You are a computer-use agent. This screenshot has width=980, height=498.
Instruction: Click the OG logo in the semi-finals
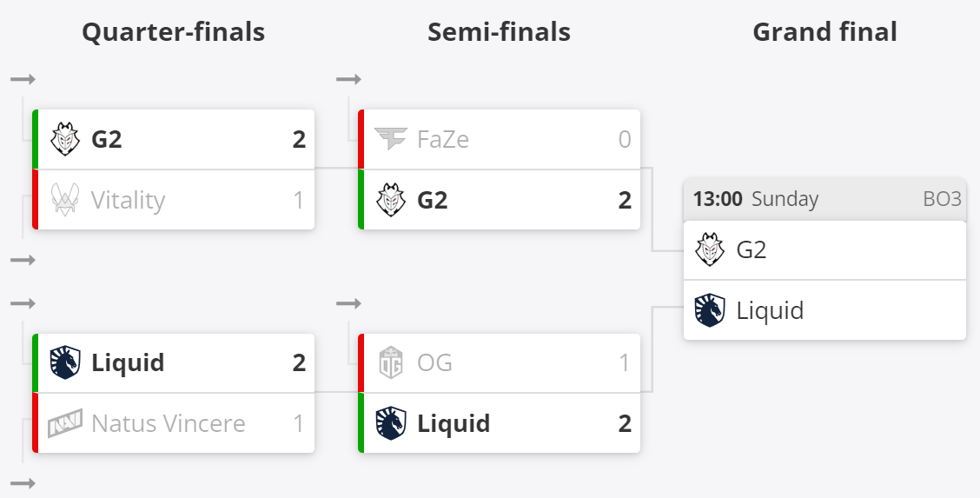point(391,362)
